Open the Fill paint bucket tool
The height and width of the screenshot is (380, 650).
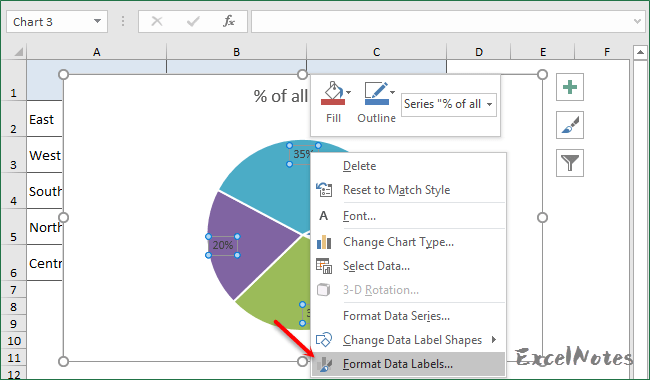click(333, 93)
